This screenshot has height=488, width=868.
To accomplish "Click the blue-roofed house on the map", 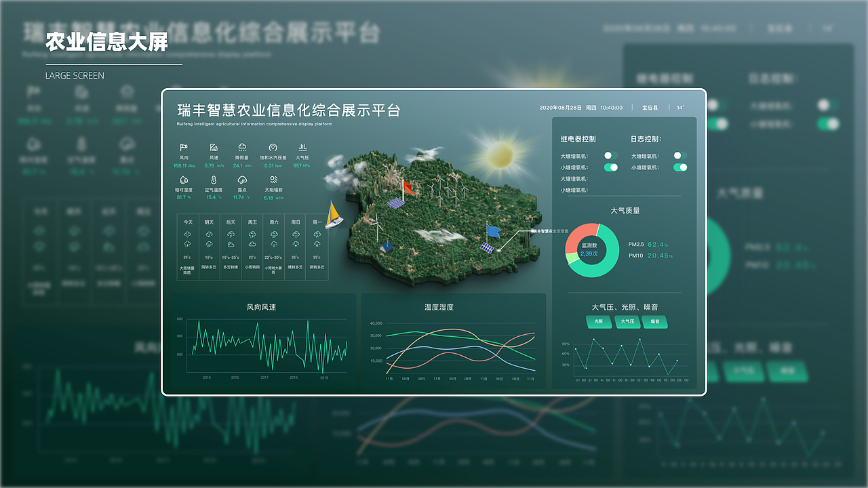I will pos(386,247).
